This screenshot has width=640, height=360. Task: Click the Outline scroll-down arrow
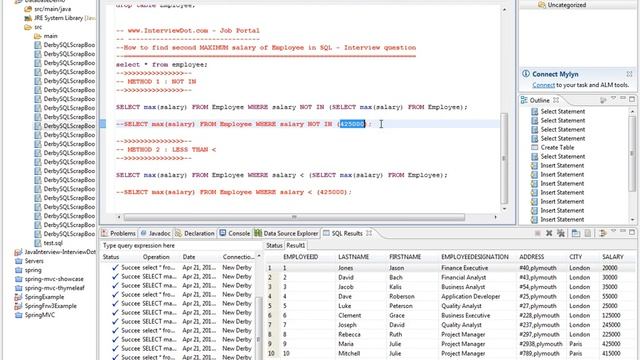(632, 220)
